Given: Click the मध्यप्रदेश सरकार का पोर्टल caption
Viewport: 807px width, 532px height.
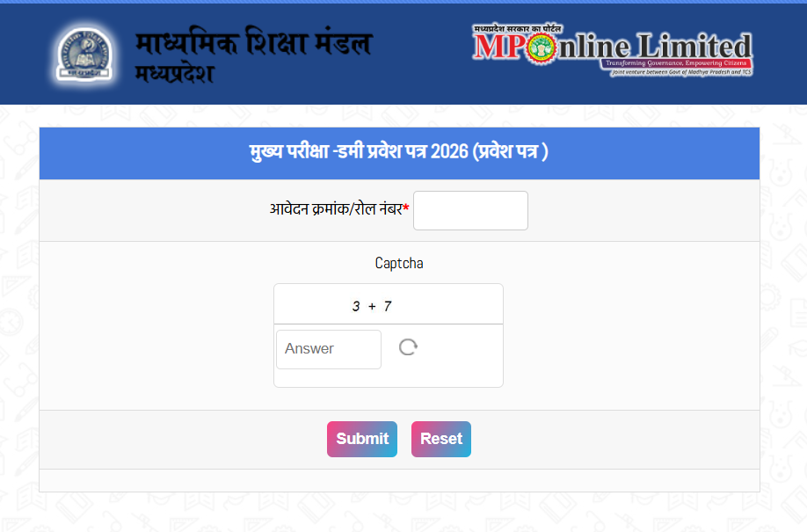Looking at the screenshot, I should tap(517, 29).
